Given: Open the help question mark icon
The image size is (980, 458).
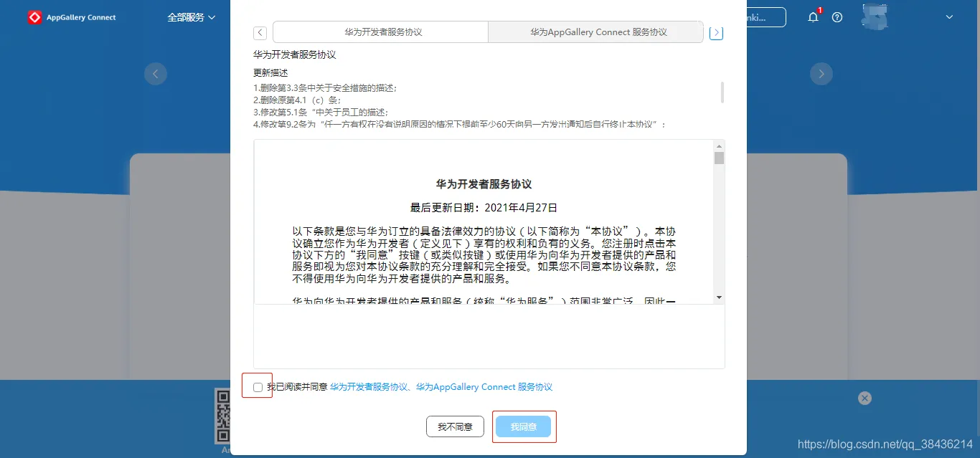Looking at the screenshot, I should [837, 17].
